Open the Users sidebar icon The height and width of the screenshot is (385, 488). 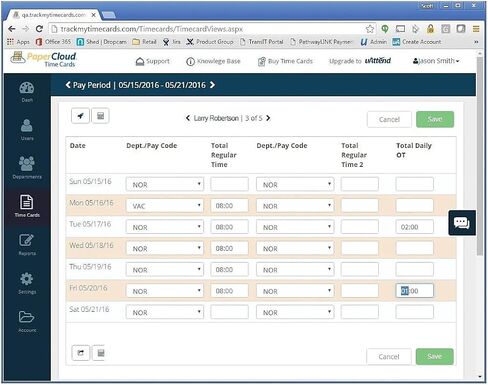pyautogui.click(x=27, y=130)
